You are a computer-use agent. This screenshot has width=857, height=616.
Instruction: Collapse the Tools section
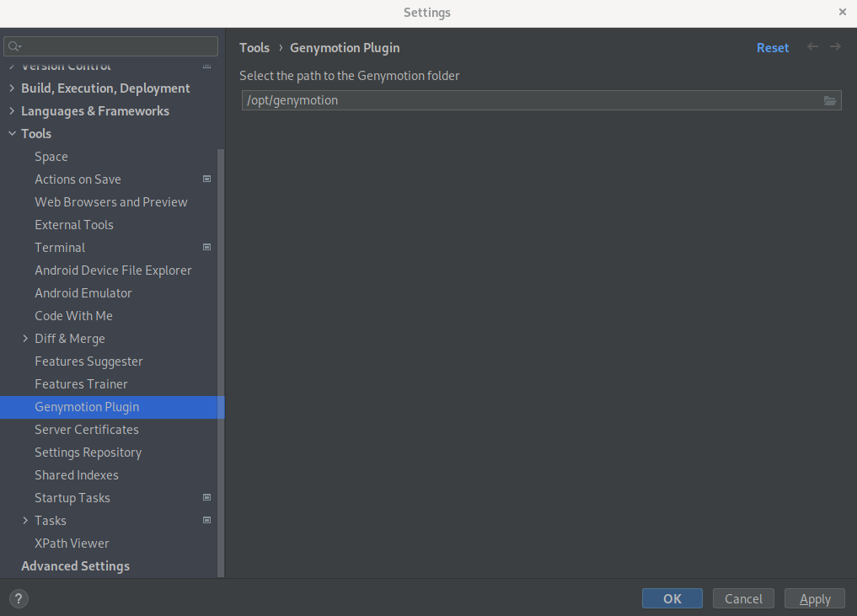[x=11, y=133]
